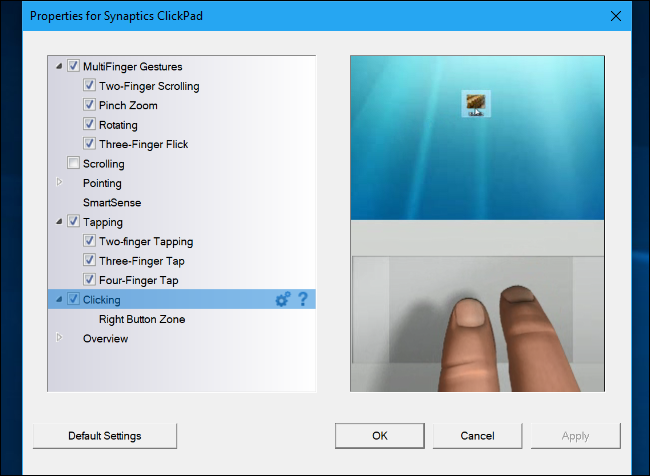Uncheck the MultiFinger Gestures checkbox

73,66
